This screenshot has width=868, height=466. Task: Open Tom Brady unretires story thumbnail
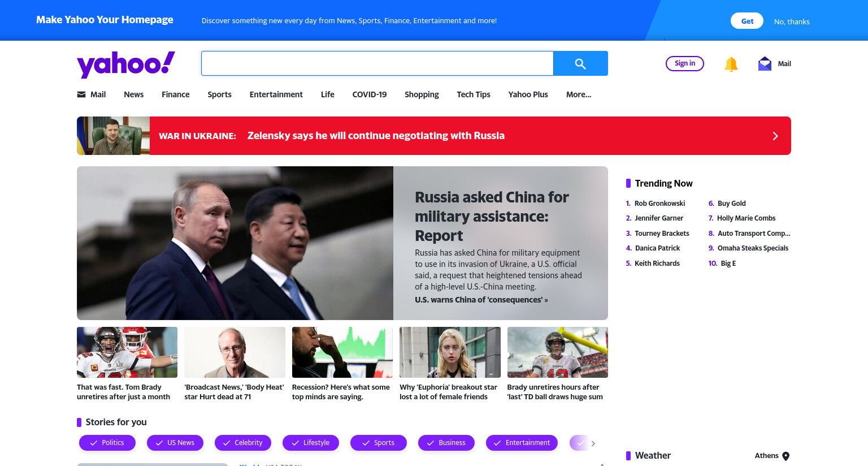coord(127,352)
